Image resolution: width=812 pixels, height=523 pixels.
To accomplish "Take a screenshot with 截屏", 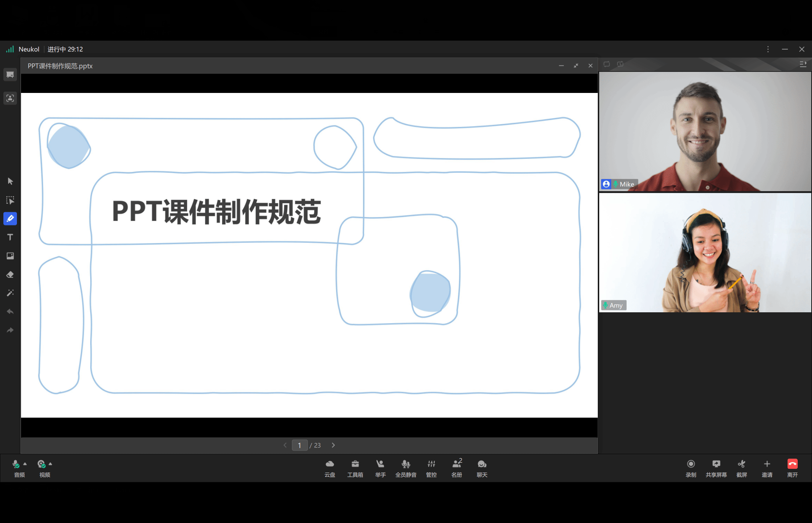I will click(x=742, y=468).
